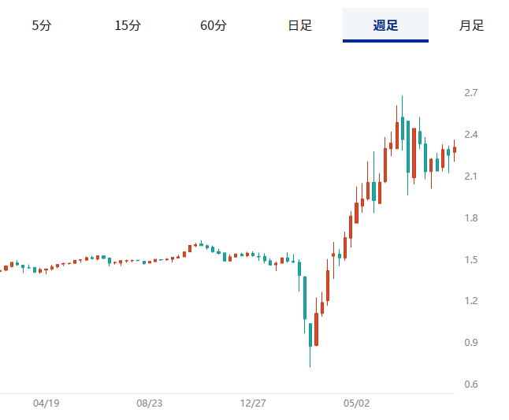509x420 pixels.
Task: Click the 2.4 price axis label
Action: tap(470, 135)
